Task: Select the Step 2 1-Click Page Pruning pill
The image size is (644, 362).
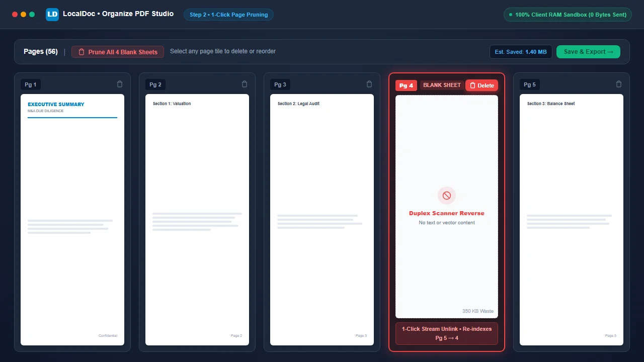Action: pos(228,15)
